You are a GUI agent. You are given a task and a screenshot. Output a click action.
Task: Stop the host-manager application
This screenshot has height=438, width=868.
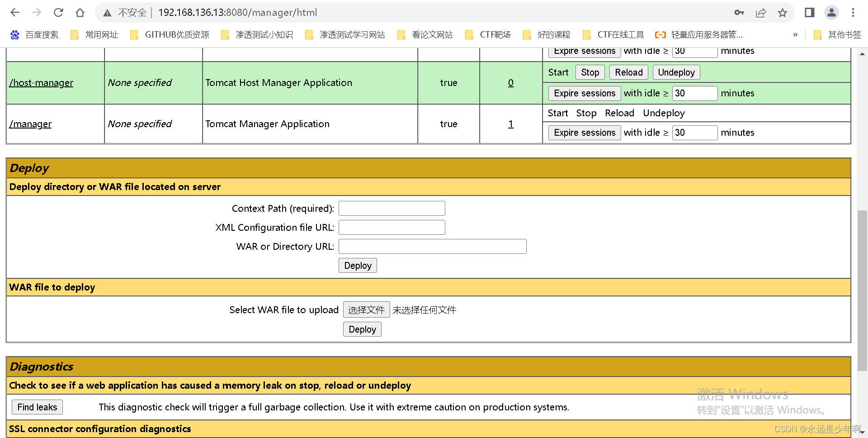tap(590, 72)
